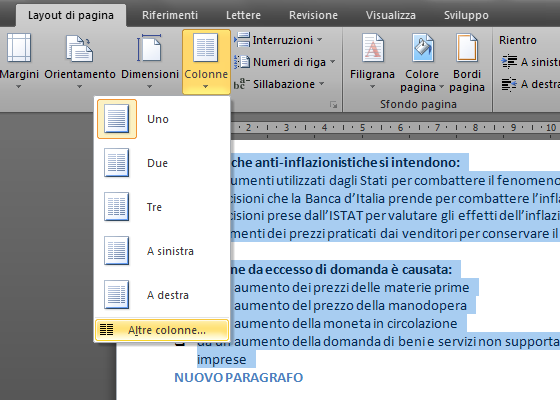Click the Sillabazione button label
560x400 pixels.
tap(284, 84)
